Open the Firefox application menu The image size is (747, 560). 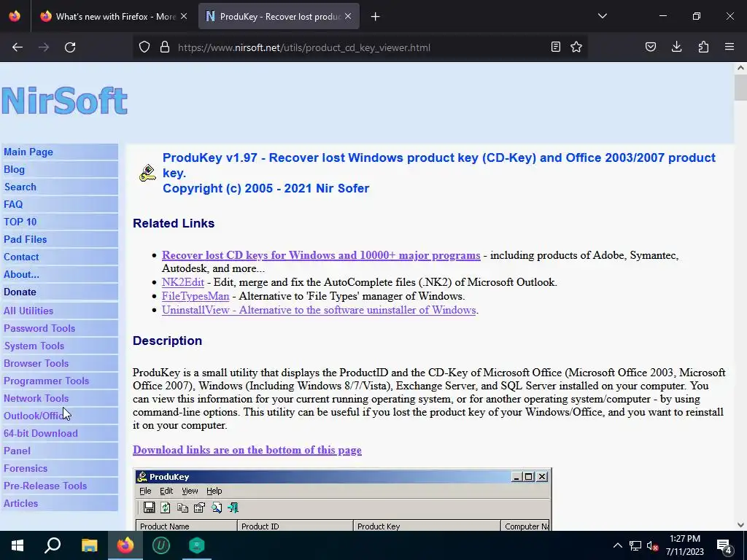(729, 47)
